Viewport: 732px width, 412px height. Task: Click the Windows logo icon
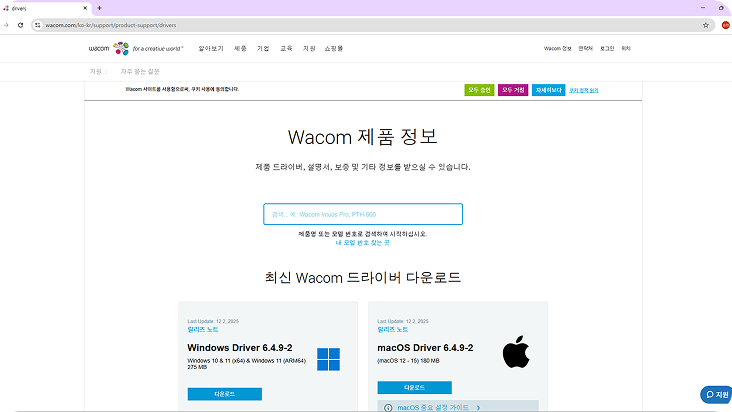pos(328,358)
